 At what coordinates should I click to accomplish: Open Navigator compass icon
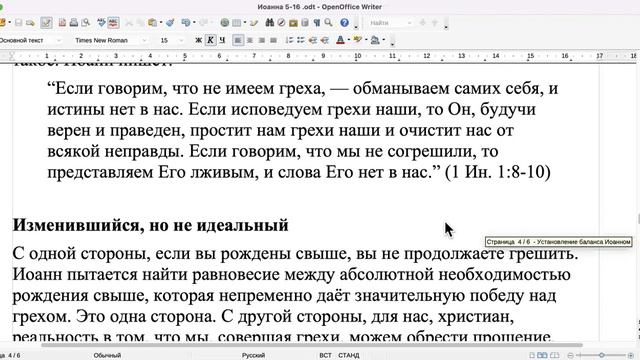pos(281,23)
